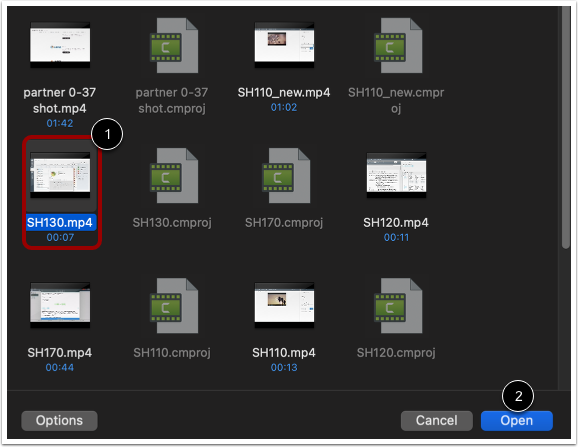This screenshot has width=578, height=447.
Task: Select the SH120.mp4 video thumbnail
Action: 396,175
